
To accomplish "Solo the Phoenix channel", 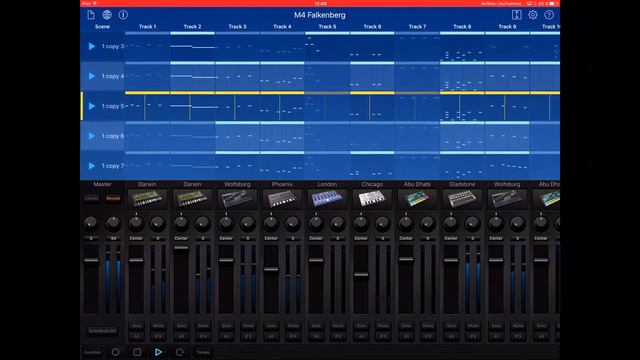I will [271, 326].
